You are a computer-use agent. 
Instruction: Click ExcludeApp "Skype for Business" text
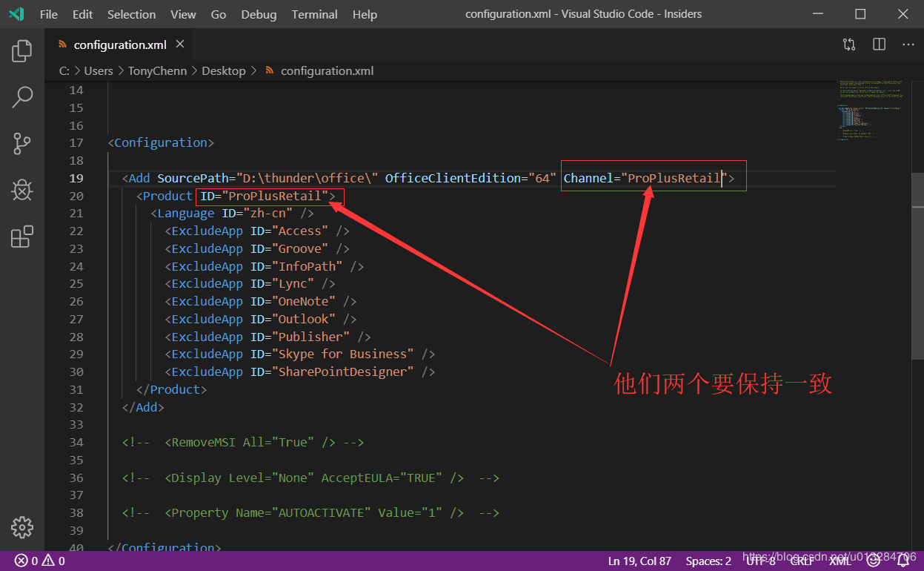(300, 354)
